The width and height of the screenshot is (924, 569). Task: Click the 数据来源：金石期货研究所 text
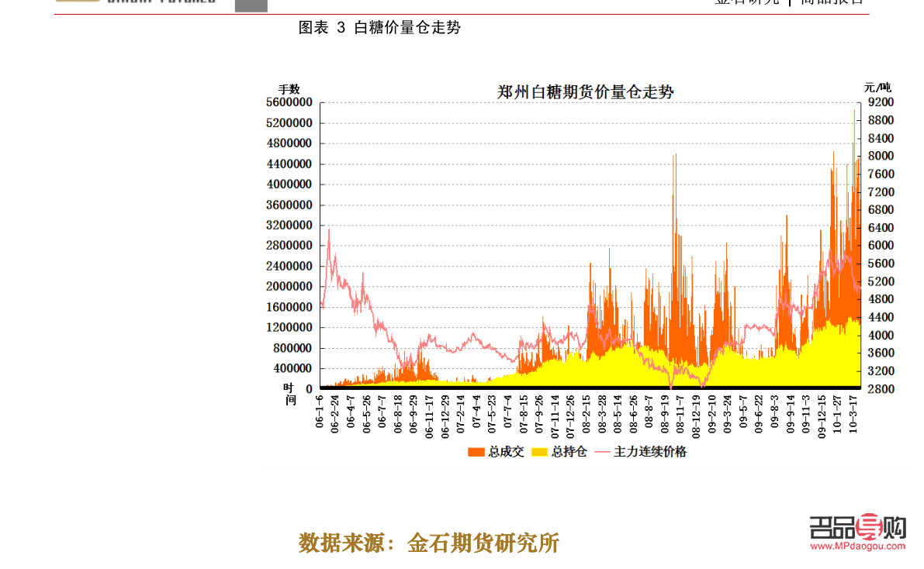(429, 543)
